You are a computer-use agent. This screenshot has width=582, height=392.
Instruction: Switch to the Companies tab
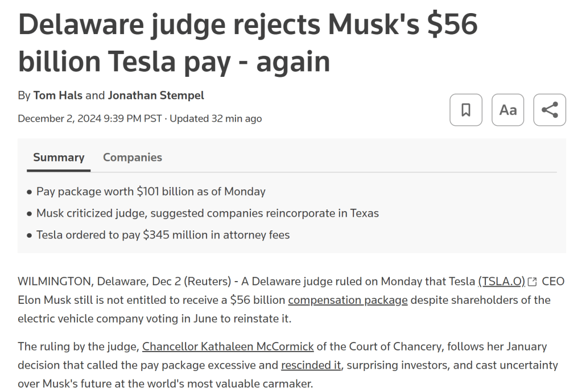pyautogui.click(x=133, y=158)
